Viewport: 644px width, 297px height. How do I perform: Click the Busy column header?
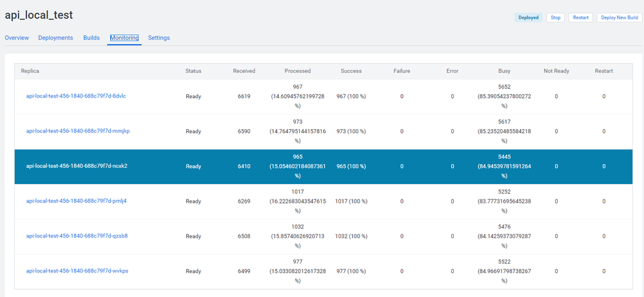pos(504,71)
